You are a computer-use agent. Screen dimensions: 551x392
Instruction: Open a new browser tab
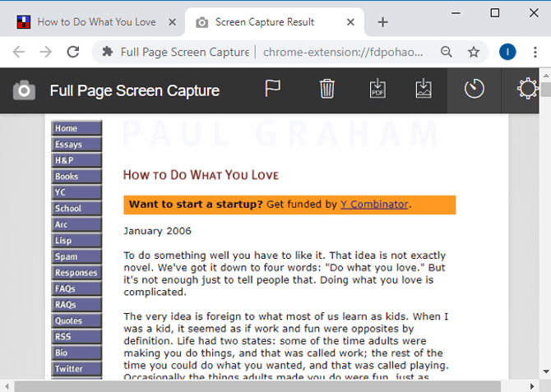coord(382,22)
